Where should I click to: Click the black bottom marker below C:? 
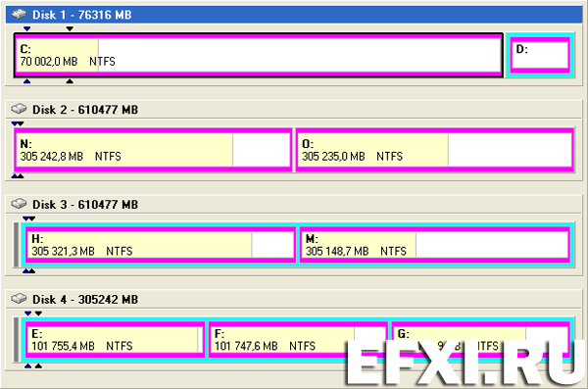click(x=70, y=81)
